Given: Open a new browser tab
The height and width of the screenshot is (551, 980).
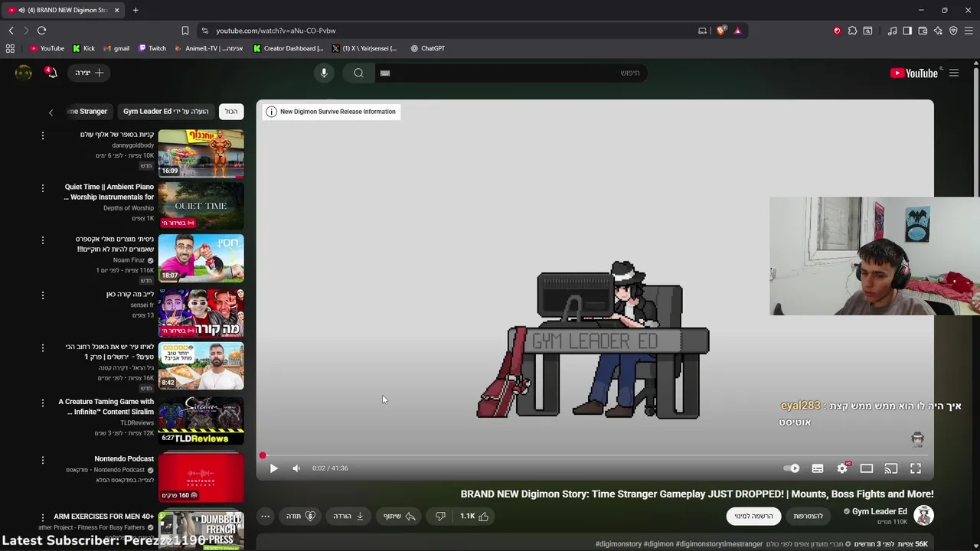Looking at the screenshot, I should pyautogui.click(x=136, y=10).
